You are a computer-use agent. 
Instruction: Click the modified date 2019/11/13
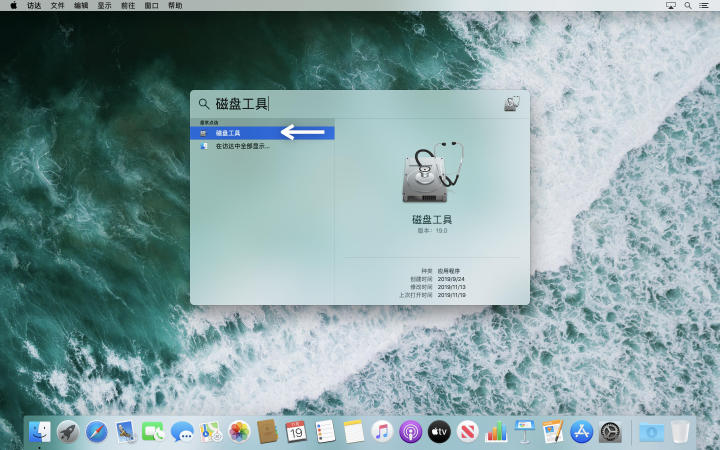coord(451,287)
